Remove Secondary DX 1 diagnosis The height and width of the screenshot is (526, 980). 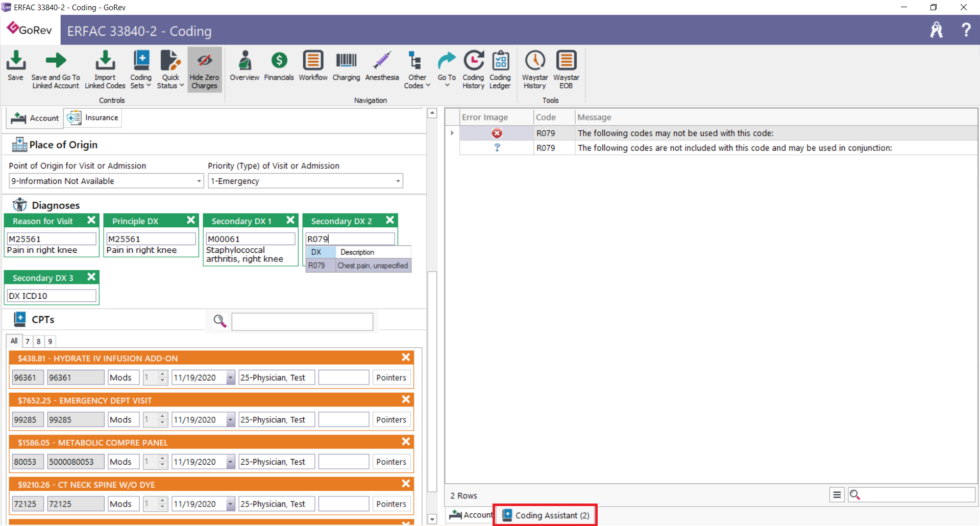pos(290,220)
